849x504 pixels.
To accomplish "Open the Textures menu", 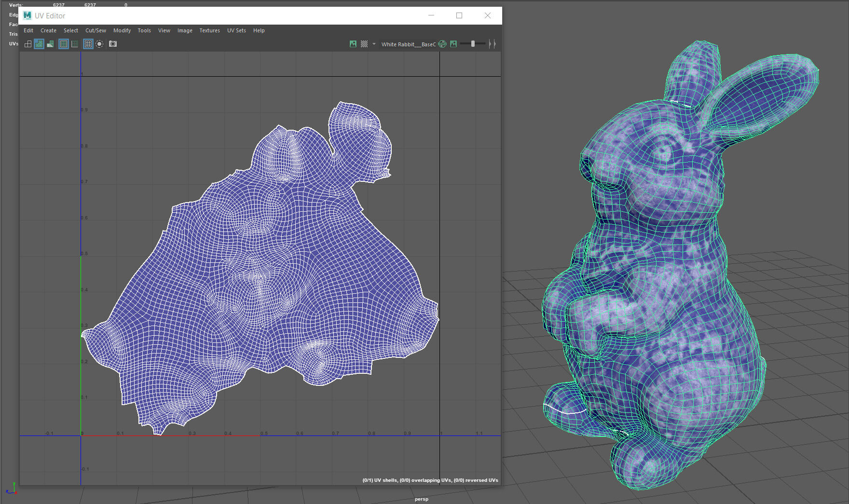I will (209, 30).
